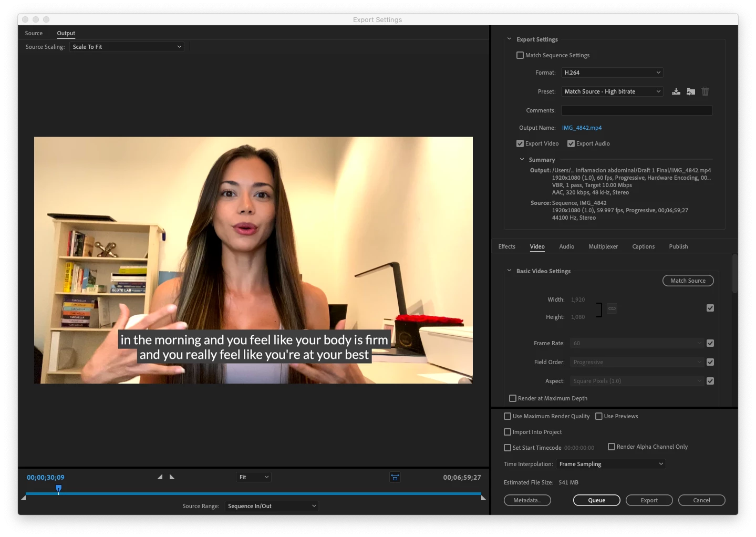Click the blue preview timeline bar

(x=253, y=494)
